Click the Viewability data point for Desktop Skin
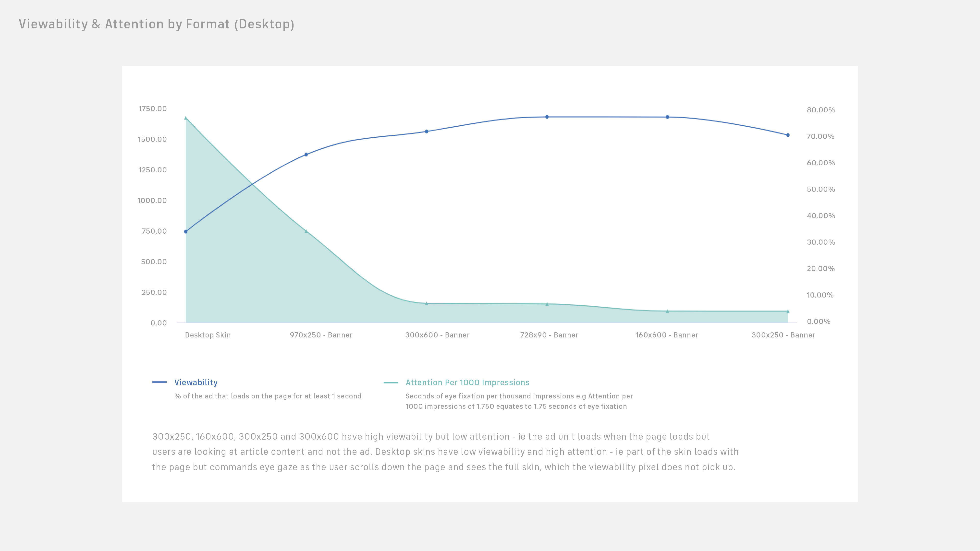 [x=186, y=232]
